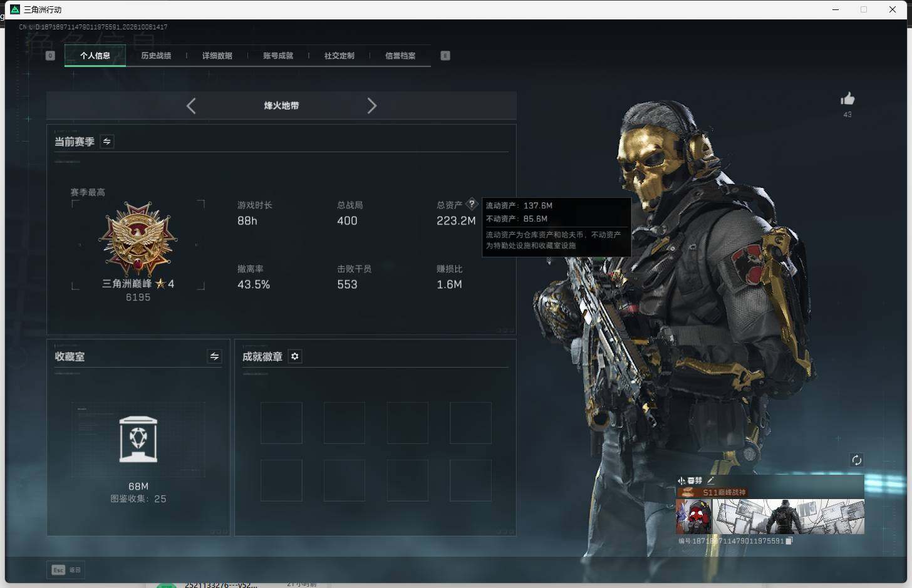Toggle the 收藏室 swap view icon
This screenshot has width=912, height=588.
214,356
